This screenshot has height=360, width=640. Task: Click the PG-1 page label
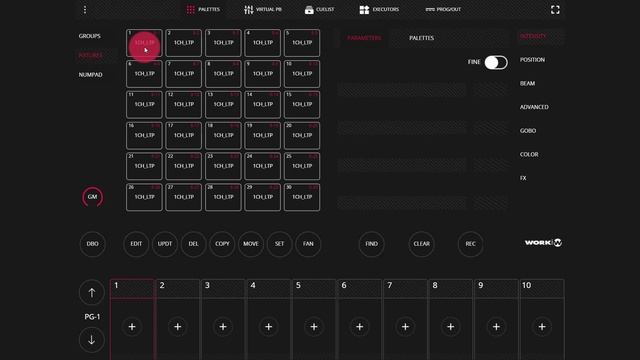coord(92,317)
